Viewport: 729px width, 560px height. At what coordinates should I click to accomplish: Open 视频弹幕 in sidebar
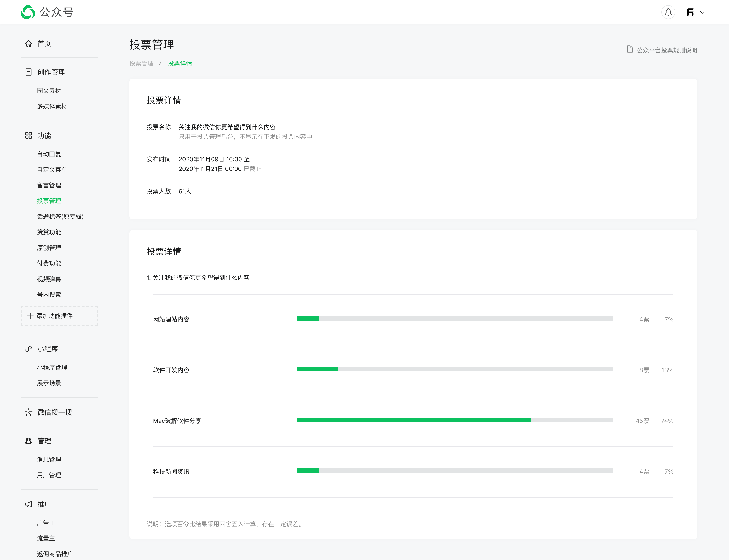tap(49, 279)
